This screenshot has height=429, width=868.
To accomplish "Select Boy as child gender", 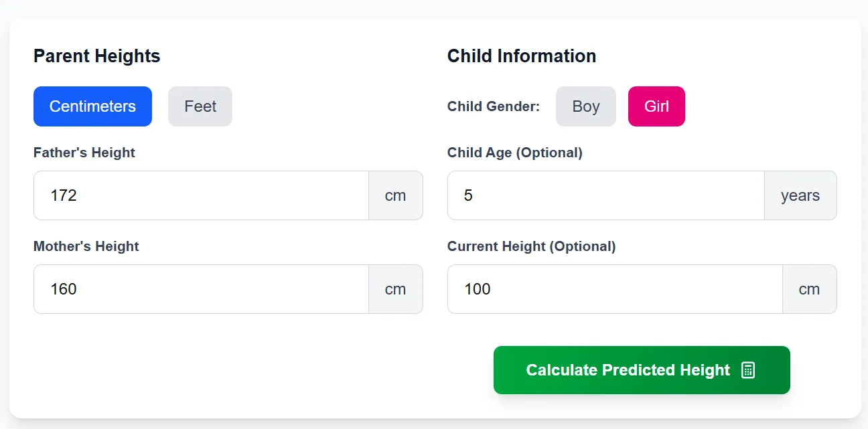I will (x=585, y=106).
